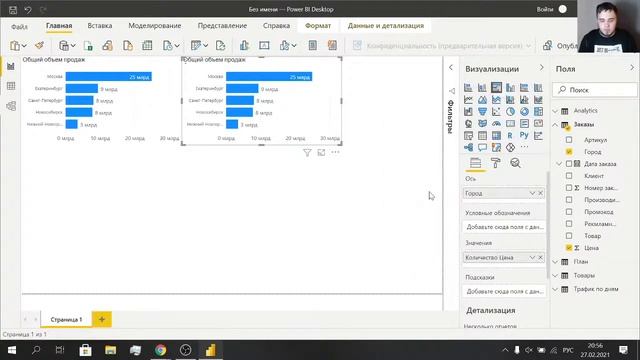The height and width of the screenshot is (360, 640).
Task: Add a Q&A speech bubble visual
Action: point(482,147)
